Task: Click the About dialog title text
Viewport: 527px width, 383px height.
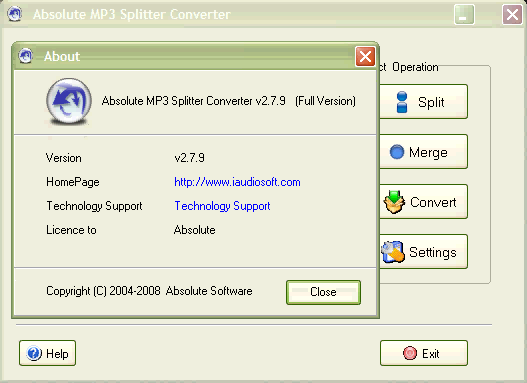Action: click(62, 56)
